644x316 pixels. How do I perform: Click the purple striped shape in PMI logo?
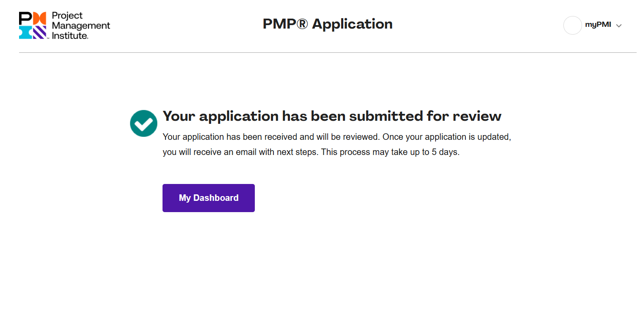click(x=39, y=32)
